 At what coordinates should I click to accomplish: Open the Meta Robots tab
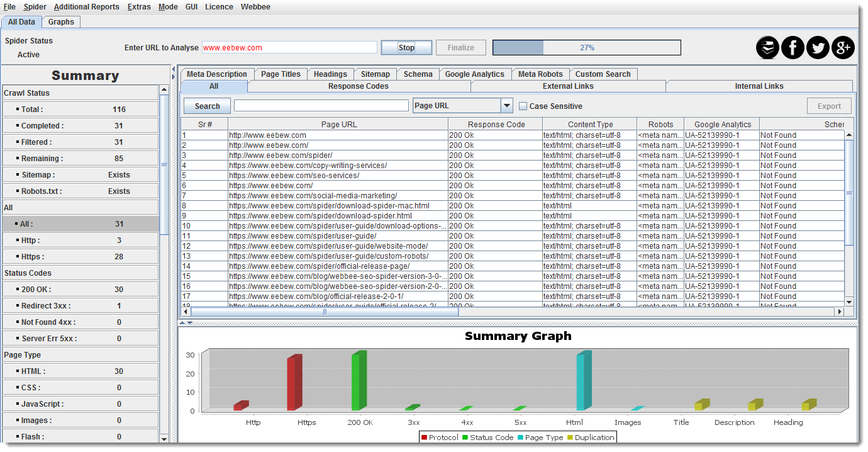[x=541, y=74]
